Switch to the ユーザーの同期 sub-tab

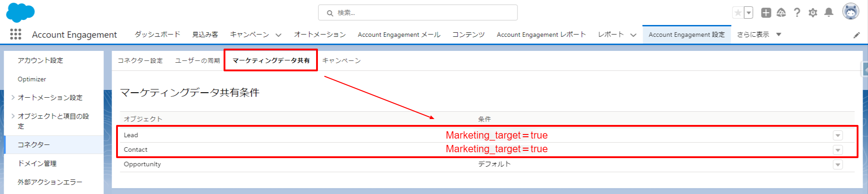click(x=197, y=60)
